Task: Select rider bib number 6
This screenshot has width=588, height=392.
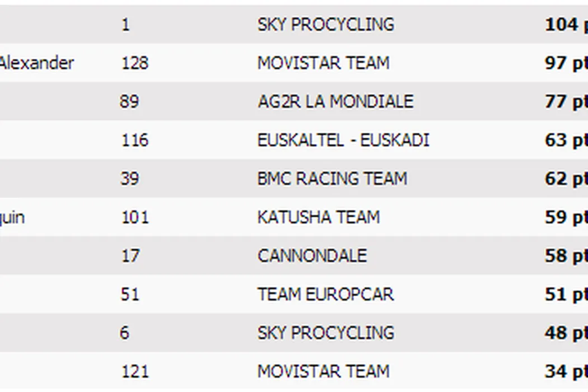Action: [x=124, y=333]
